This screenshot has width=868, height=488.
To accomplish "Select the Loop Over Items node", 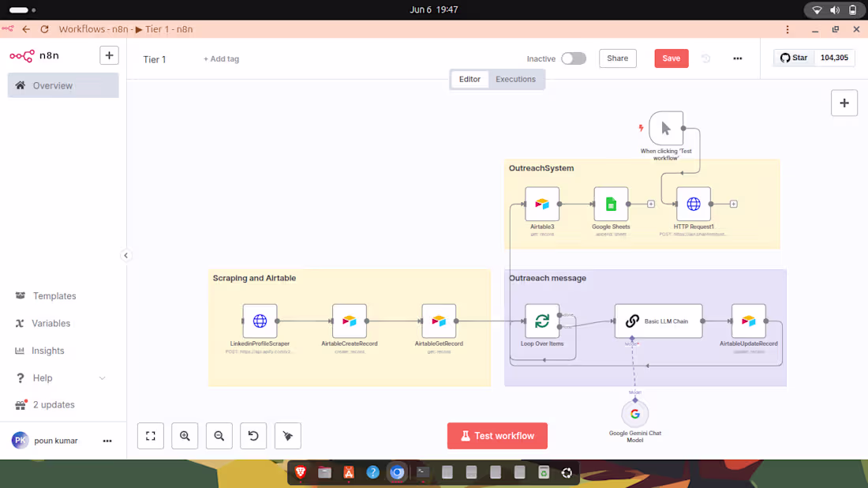I will point(542,320).
